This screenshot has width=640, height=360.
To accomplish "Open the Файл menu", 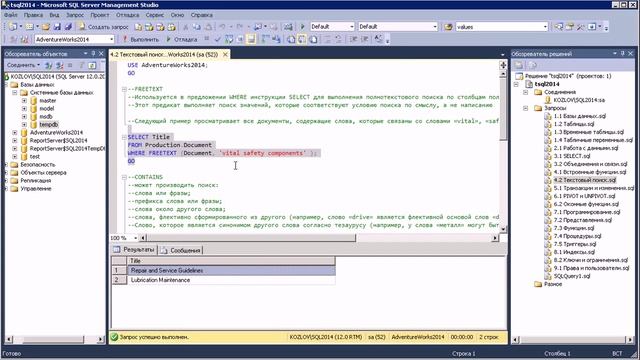I will 11,15.
